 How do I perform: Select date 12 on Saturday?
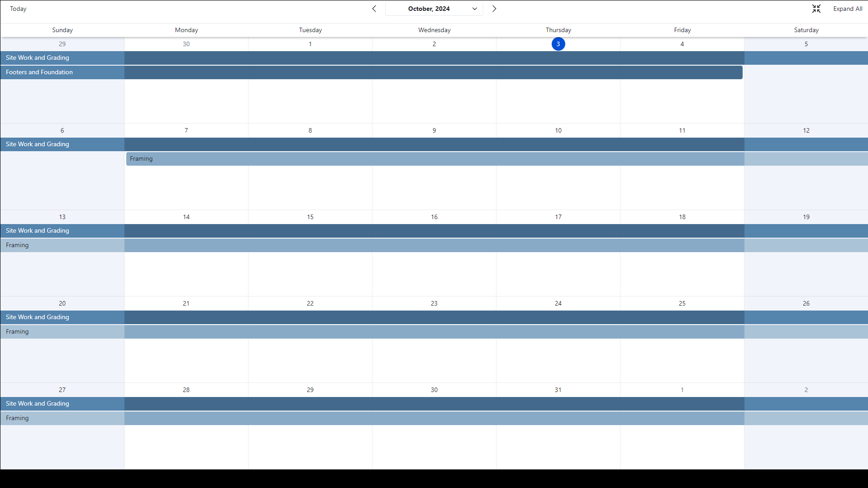(x=806, y=130)
